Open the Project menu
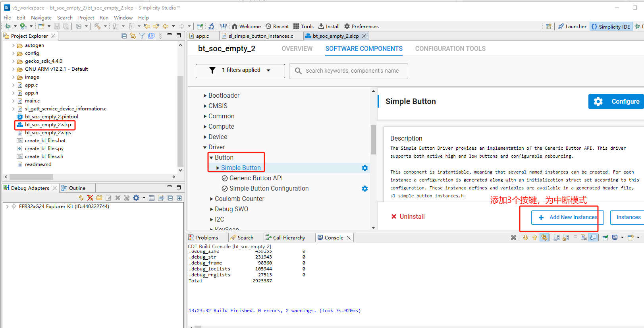 (86, 17)
